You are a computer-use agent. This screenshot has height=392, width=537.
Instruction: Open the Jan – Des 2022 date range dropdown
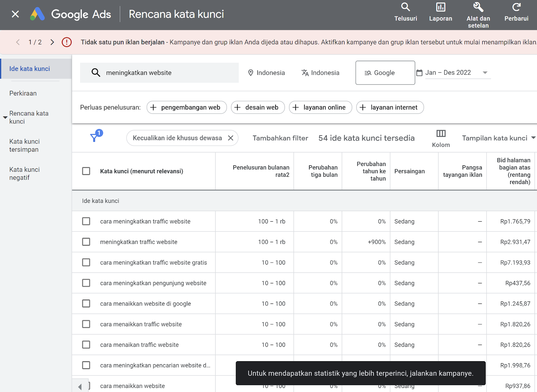pos(458,73)
